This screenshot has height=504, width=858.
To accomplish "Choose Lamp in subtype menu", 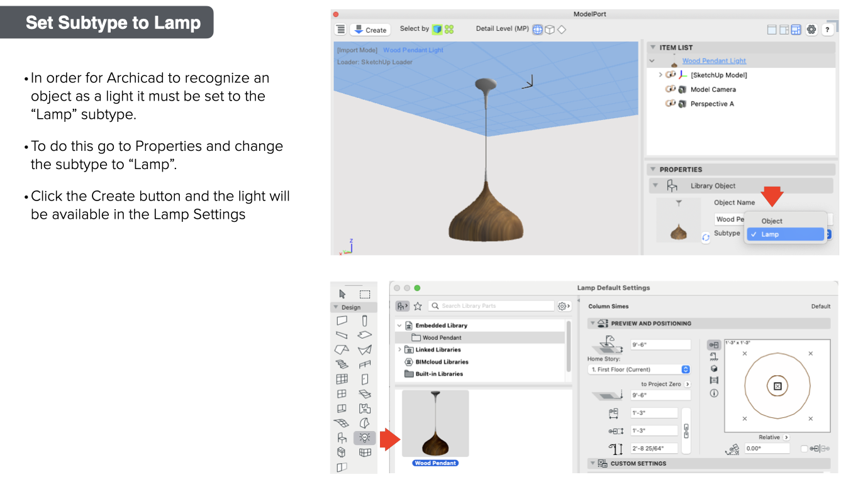I will tap(785, 234).
